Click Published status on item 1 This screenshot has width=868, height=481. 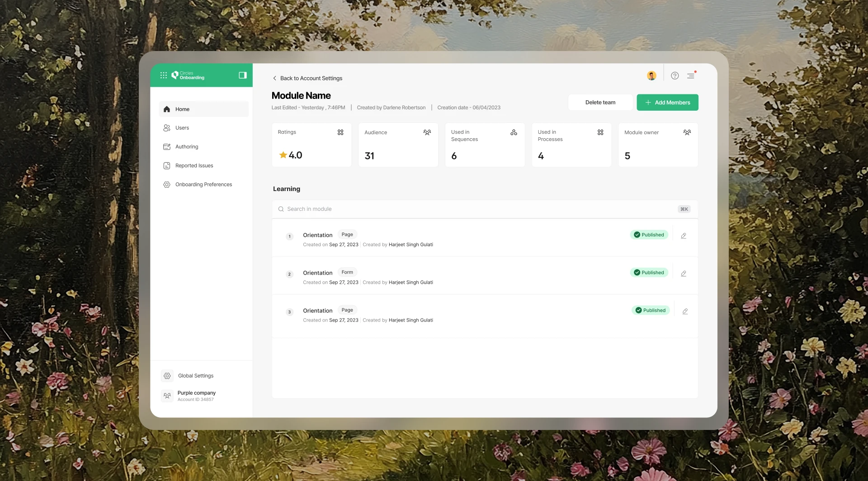[649, 235]
